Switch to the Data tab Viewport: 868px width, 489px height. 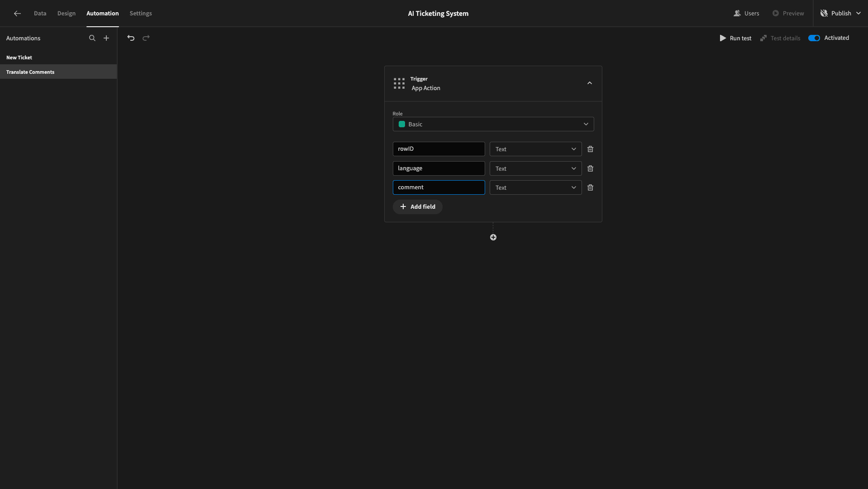40,14
